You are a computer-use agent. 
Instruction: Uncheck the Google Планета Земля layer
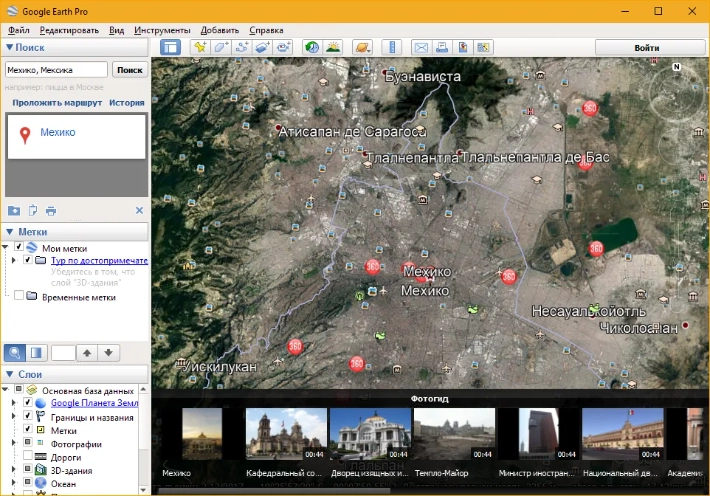point(28,402)
